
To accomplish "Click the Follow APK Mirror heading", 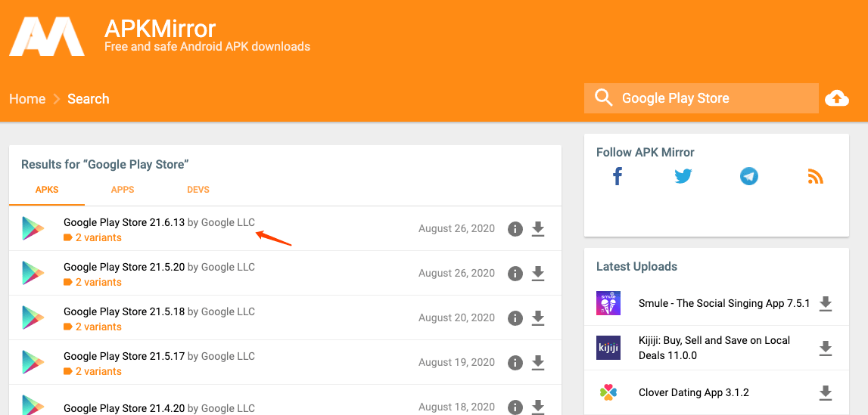I will [x=646, y=153].
